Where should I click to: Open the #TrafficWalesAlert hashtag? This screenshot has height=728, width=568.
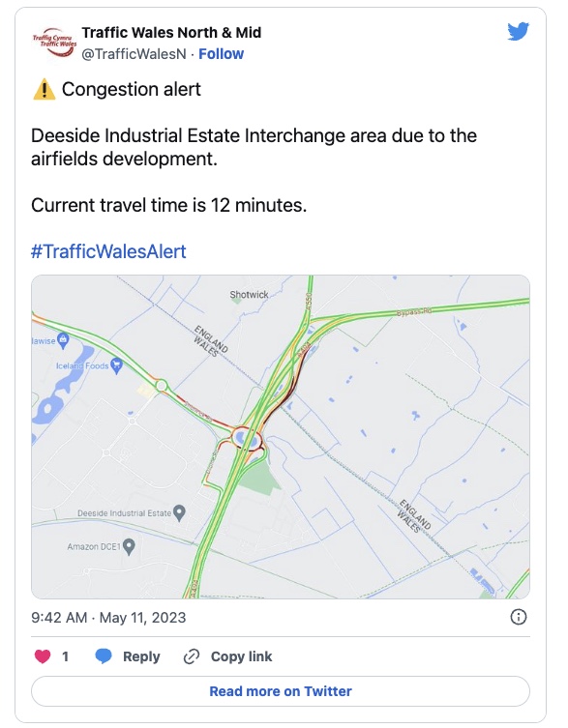coord(108,251)
